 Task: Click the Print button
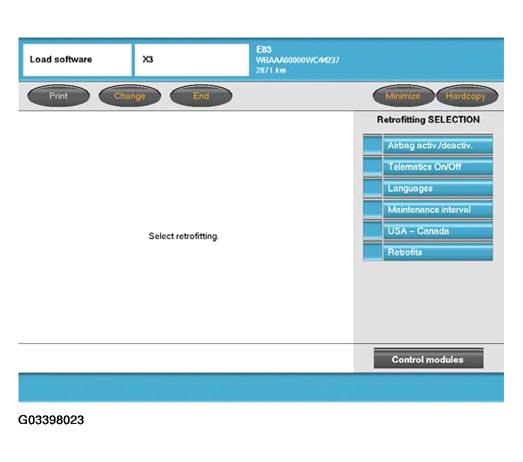point(58,96)
